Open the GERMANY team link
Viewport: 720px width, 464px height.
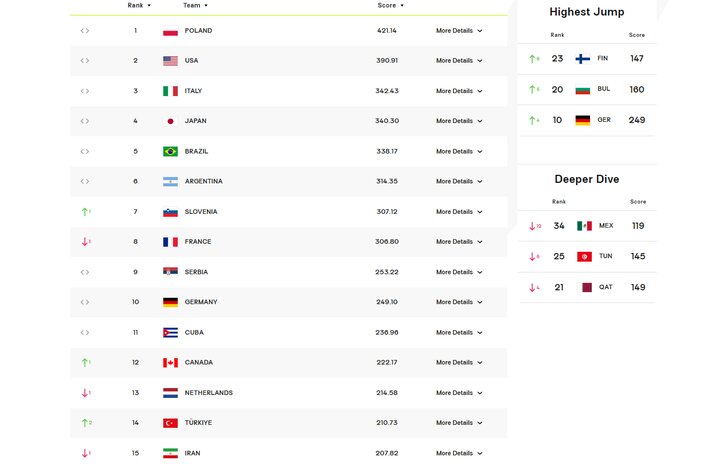coord(201,302)
